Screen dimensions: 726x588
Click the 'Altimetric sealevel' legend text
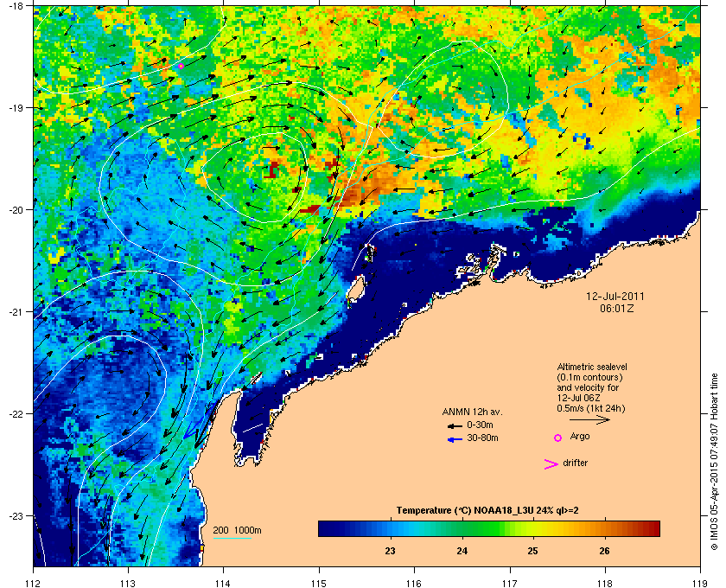[592, 367]
